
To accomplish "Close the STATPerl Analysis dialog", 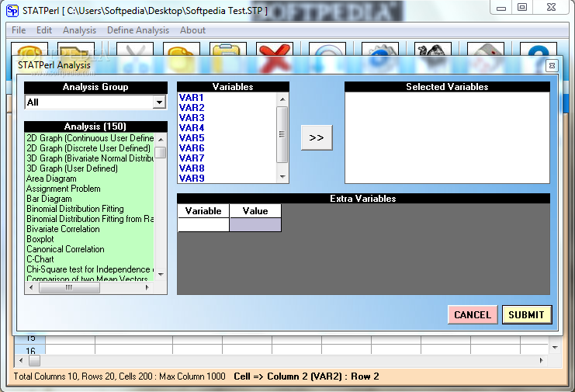I will (552, 66).
